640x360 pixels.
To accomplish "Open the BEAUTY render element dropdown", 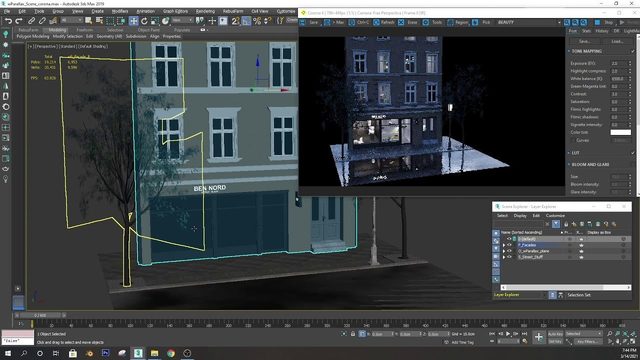I will [x=529, y=22].
